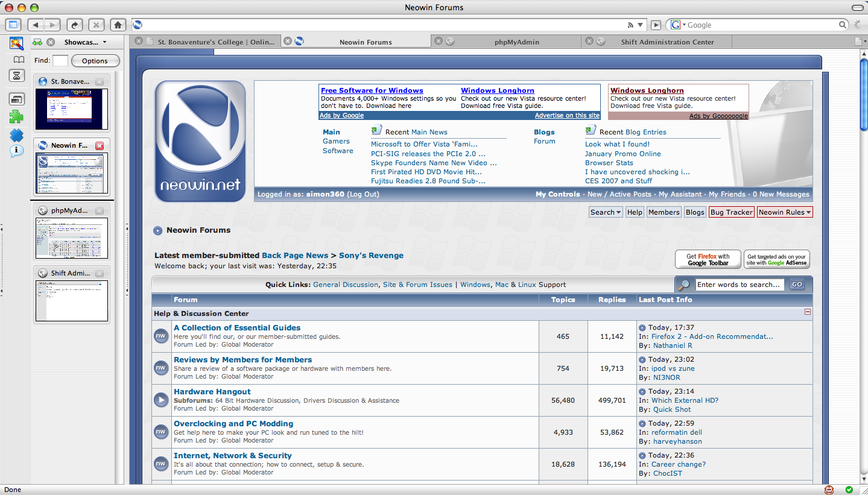The width and height of the screenshot is (868, 495).
Task: Collapse the Help & Discussion Center category
Action: 808,312
